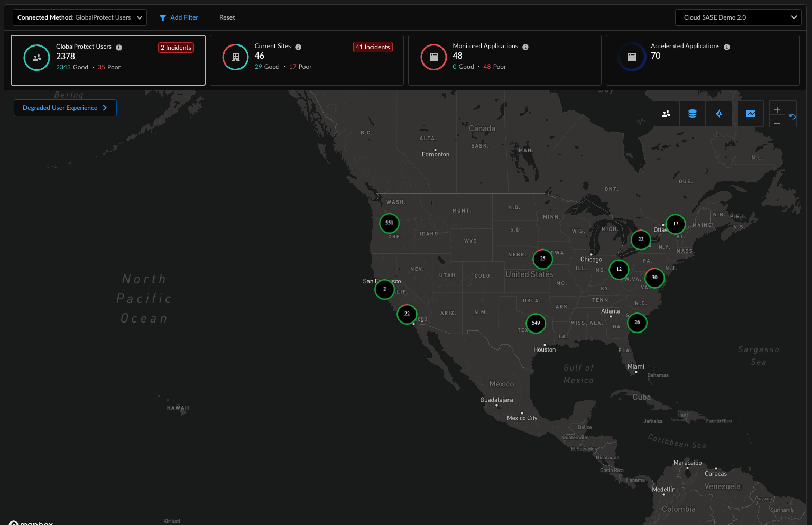Reset the map view with the undo arrow
Screen dimensions: 812x525
coord(792,117)
